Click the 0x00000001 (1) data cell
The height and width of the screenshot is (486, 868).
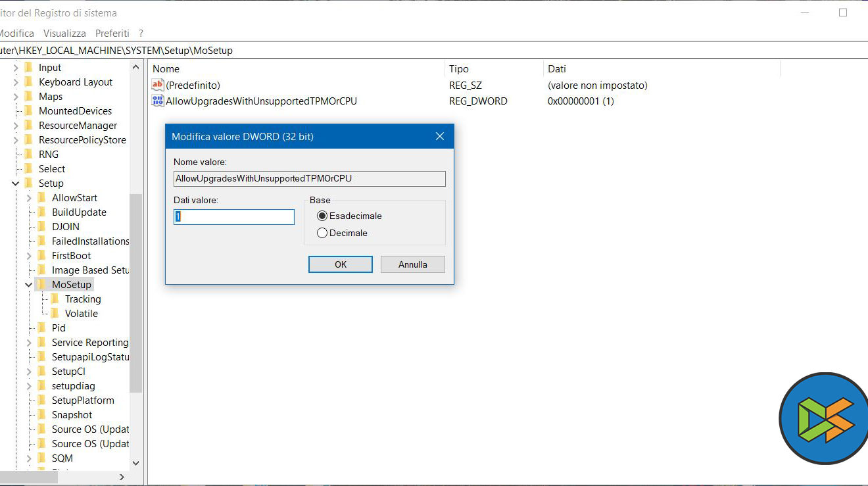click(x=581, y=101)
